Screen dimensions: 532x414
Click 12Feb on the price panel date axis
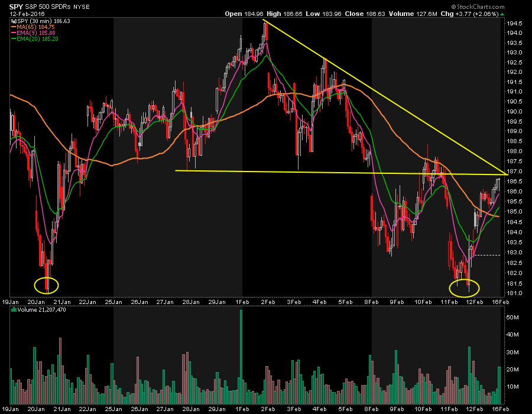(475, 302)
